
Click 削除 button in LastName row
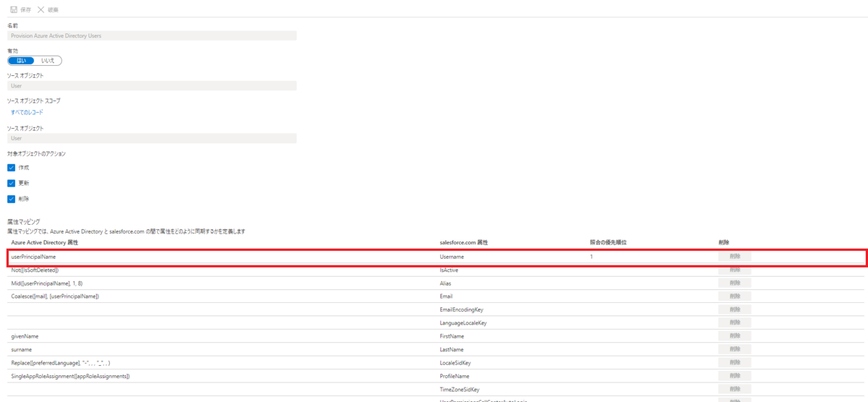point(735,349)
